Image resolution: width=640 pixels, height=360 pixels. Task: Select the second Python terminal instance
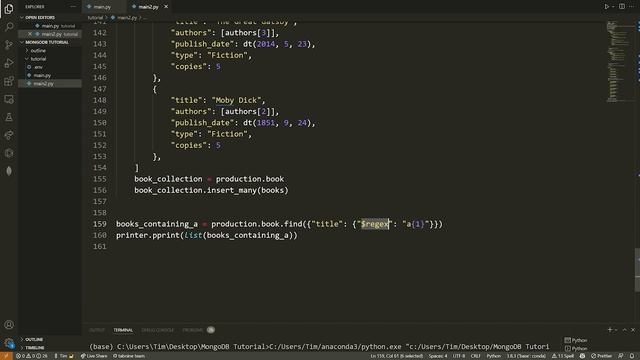(x=576, y=348)
